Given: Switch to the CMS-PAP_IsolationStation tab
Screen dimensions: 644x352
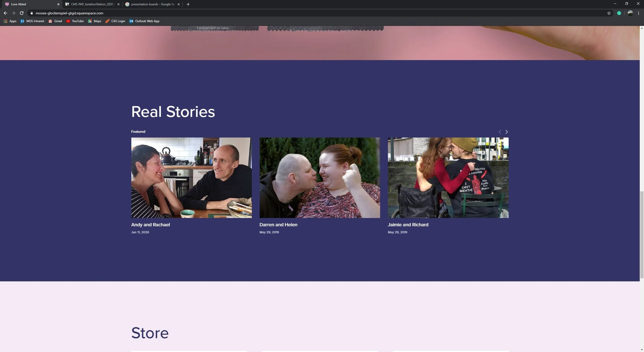Looking at the screenshot, I should tap(92, 4).
